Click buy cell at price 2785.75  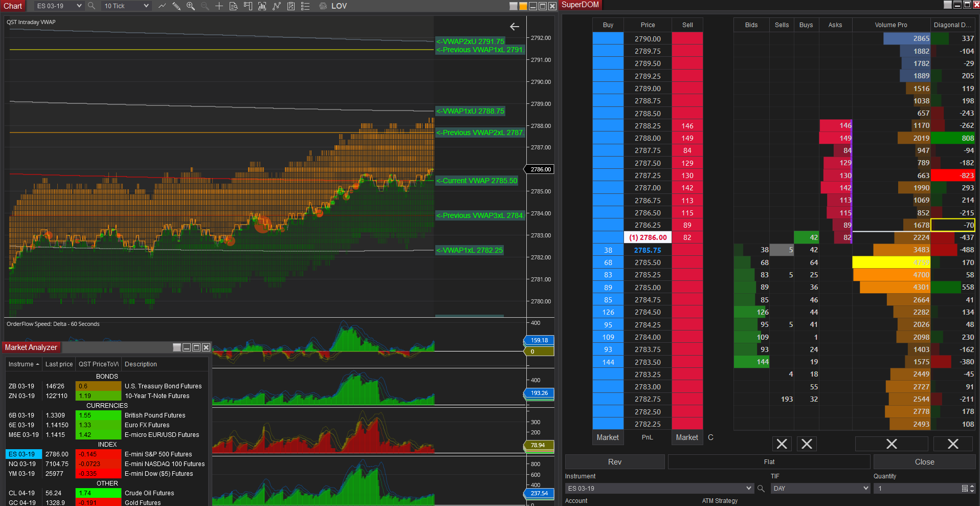coord(608,250)
